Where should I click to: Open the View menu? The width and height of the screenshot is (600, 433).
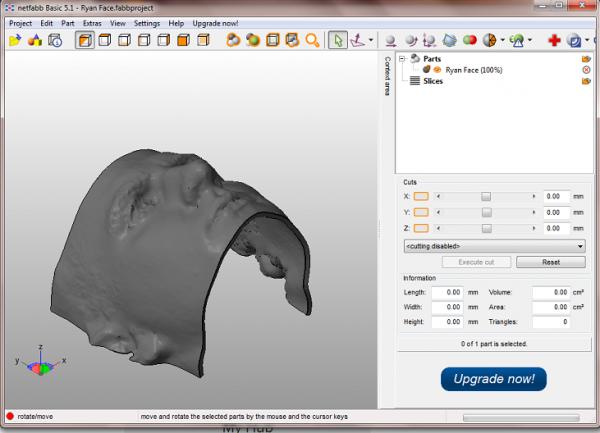coord(118,23)
